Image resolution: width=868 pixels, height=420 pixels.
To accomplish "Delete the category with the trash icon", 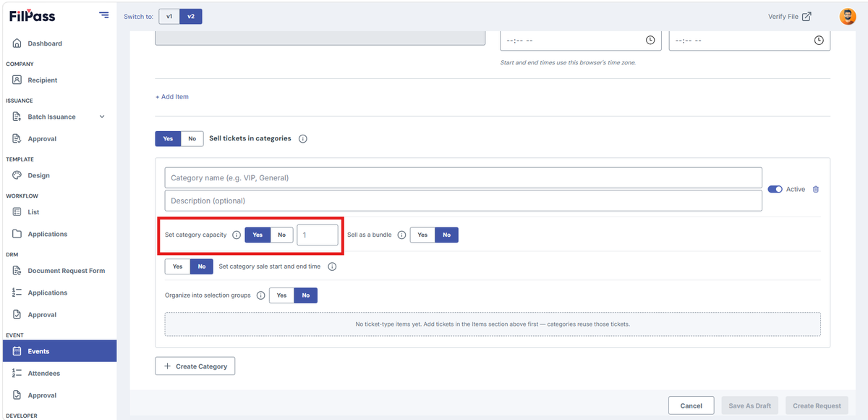I will point(816,189).
